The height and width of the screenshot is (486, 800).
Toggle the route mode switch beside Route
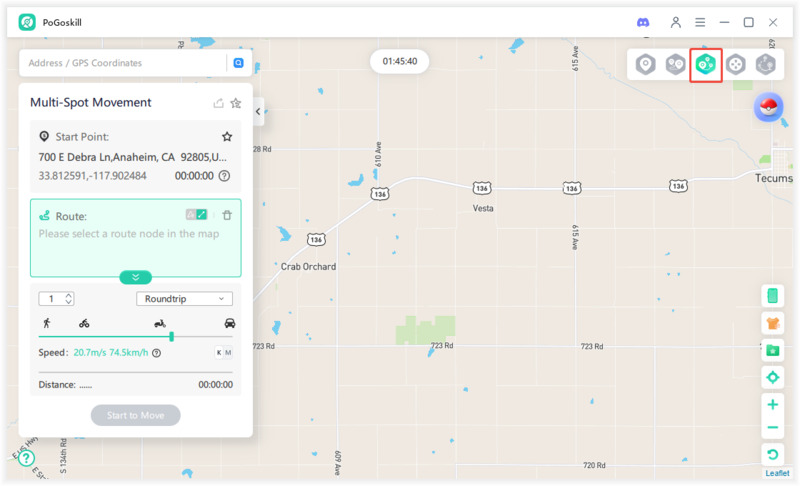pos(196,215)
